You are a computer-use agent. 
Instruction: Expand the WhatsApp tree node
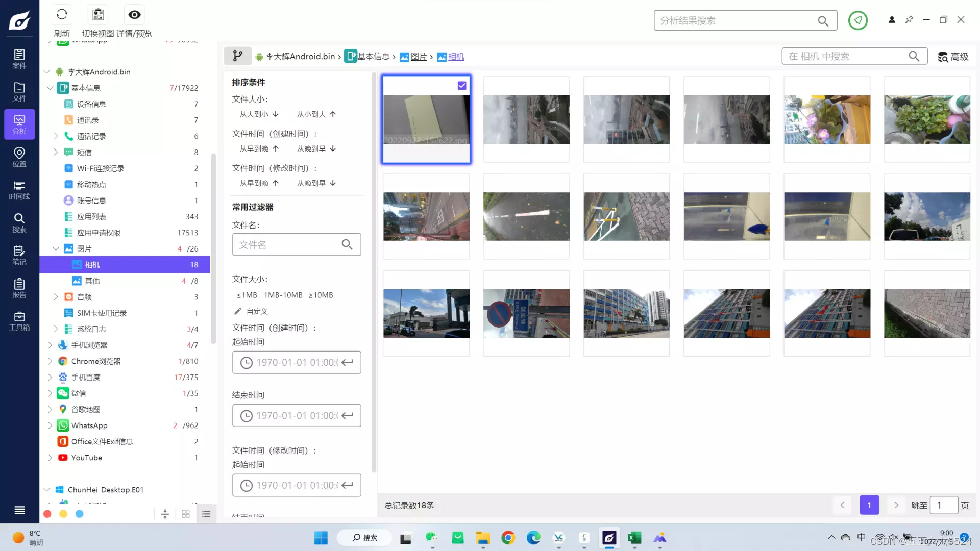pyautogui.click(x=50, y=425)
